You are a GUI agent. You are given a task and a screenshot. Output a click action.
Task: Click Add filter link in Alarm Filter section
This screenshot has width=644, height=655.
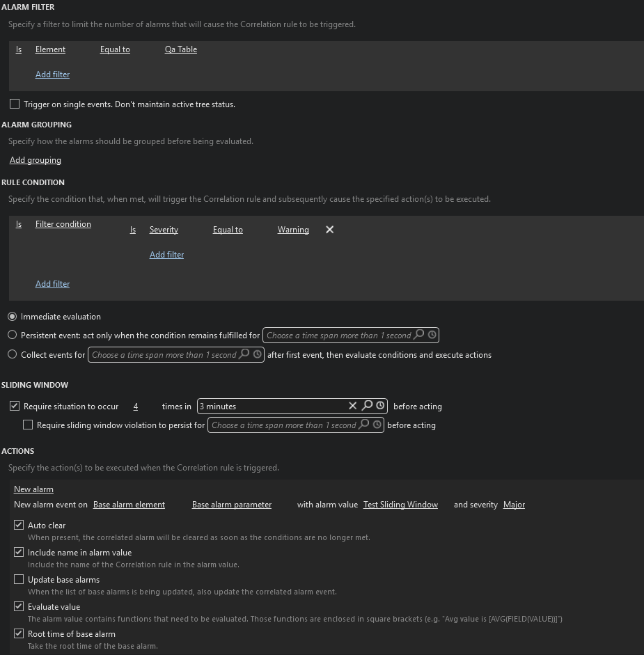point(52,74)
